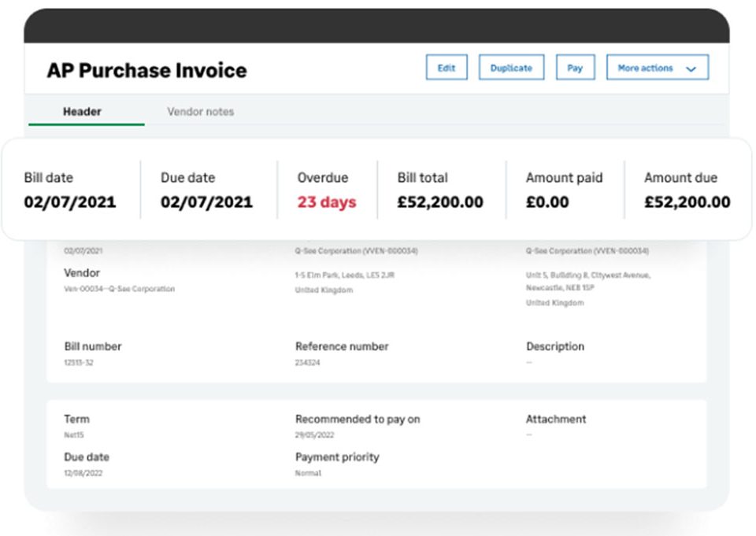Open the More actions dropdown
The image size is (756, 536).
coord(657,68)
